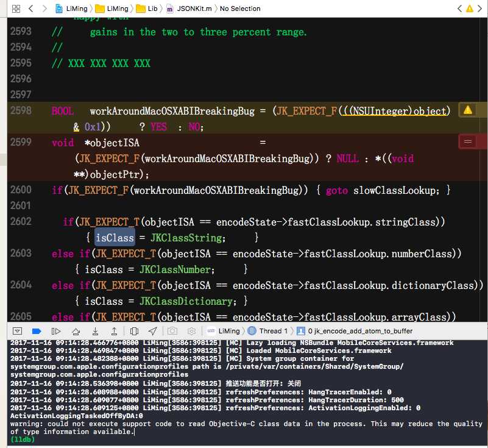Toggle breakpoints activation

click(x=37, y=331)
